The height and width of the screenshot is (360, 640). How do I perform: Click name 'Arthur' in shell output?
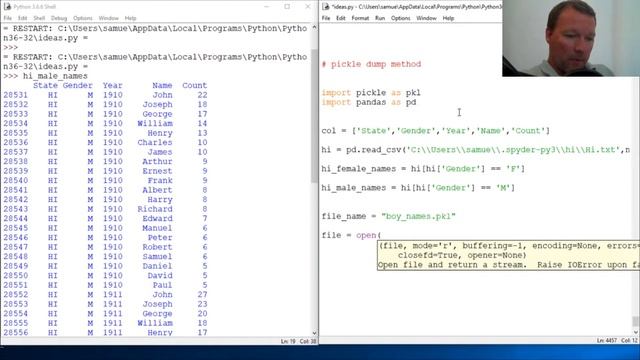[x=157, y=161]
